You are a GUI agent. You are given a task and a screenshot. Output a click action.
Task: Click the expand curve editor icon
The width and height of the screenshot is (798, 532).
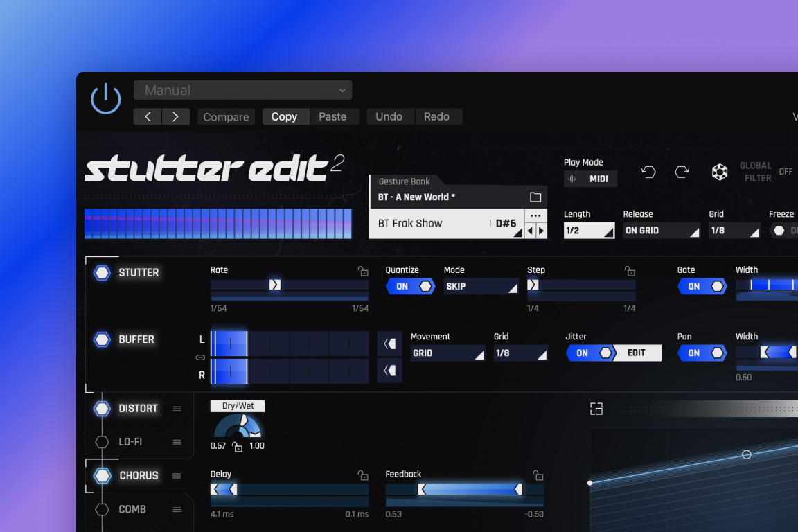(x=596, y=409)
